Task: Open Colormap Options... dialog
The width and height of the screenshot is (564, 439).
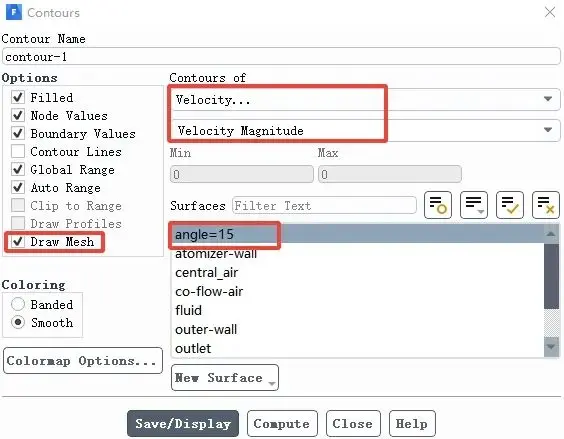Action: [83, 361]
